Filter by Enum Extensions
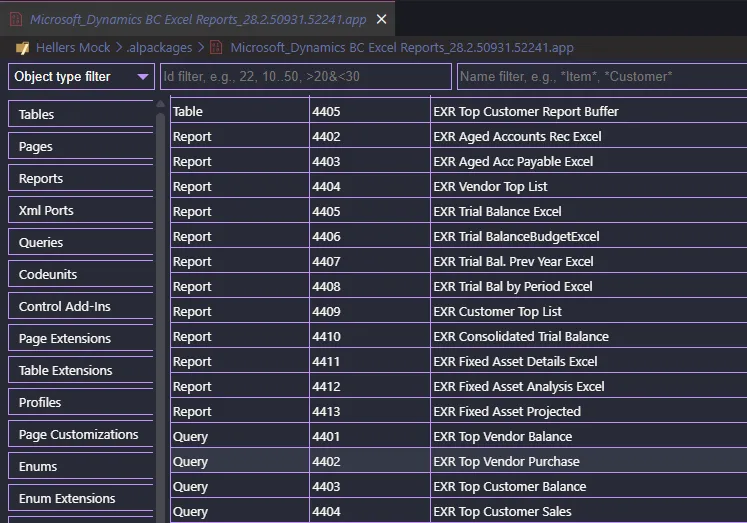This screenshot has width=747, height=523. [81, 498]
